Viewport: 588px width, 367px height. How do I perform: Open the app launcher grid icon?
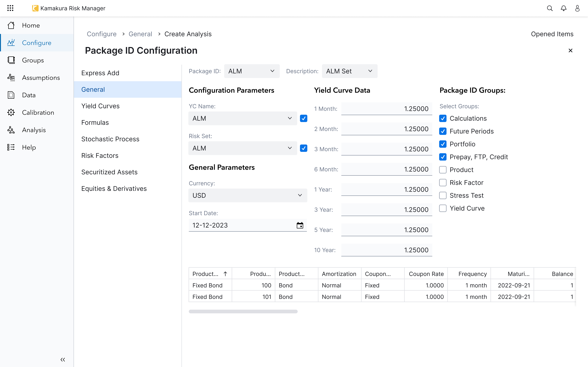pyautogui.click(x=10, y=8)
